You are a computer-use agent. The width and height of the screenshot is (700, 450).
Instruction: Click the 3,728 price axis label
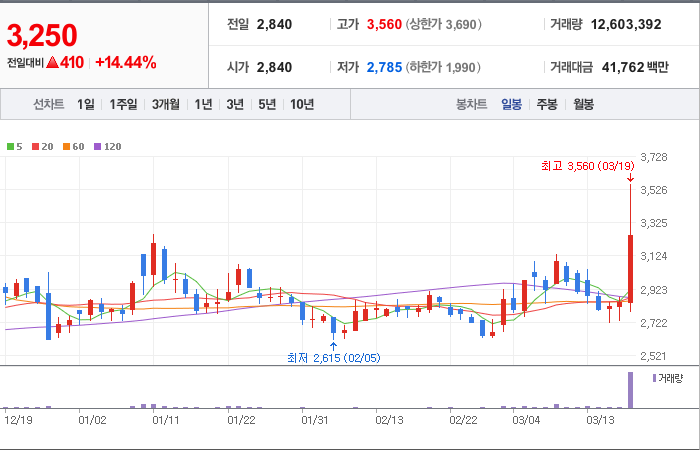click(654, 157)
